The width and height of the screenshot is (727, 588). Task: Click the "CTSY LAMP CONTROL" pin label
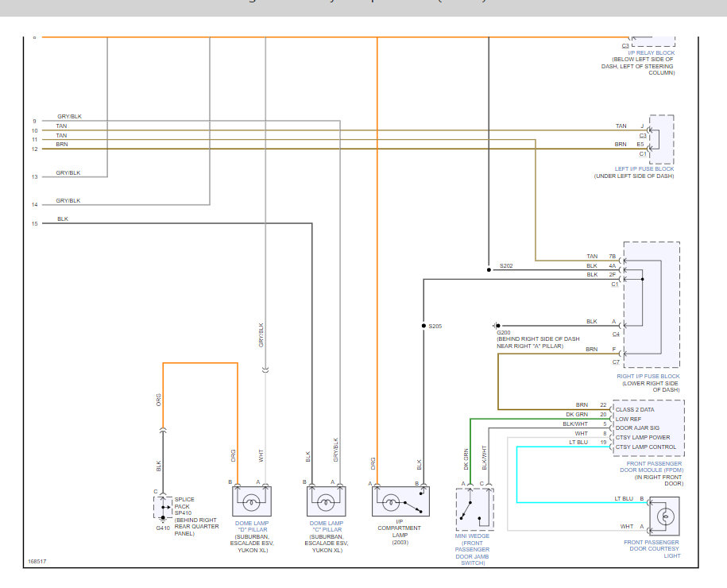645,447
